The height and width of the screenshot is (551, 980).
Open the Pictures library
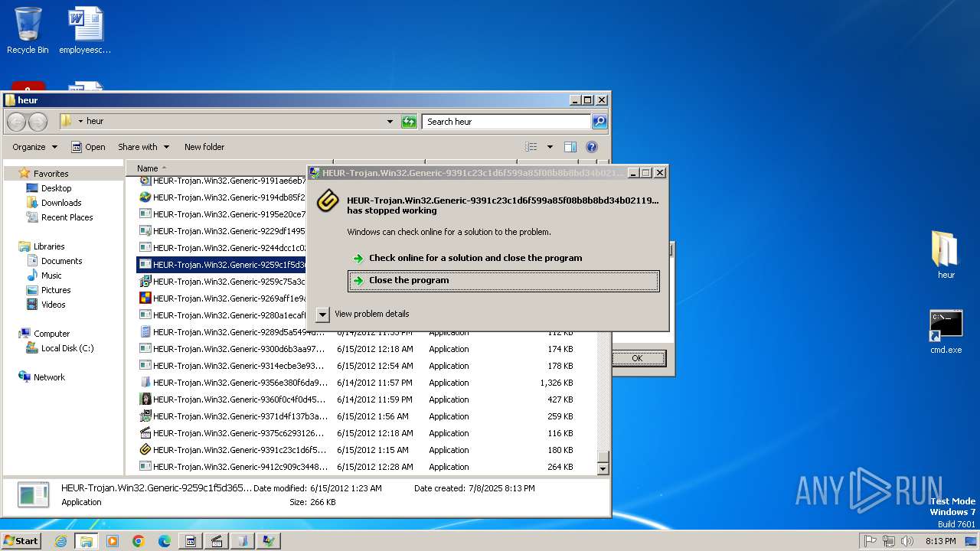pyautogui.click(x=56, y=290)
